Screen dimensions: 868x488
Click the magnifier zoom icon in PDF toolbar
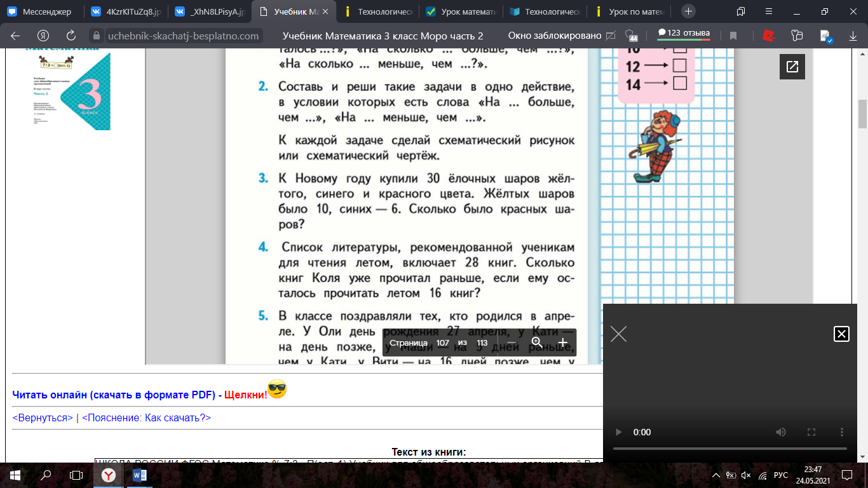(x=537, y=342)
